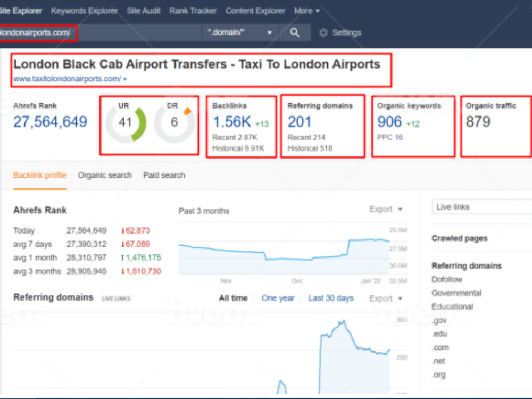The height and width of the screenshot is (399, 532).
Task: Expand the More menu
Action: click(307, 11)
